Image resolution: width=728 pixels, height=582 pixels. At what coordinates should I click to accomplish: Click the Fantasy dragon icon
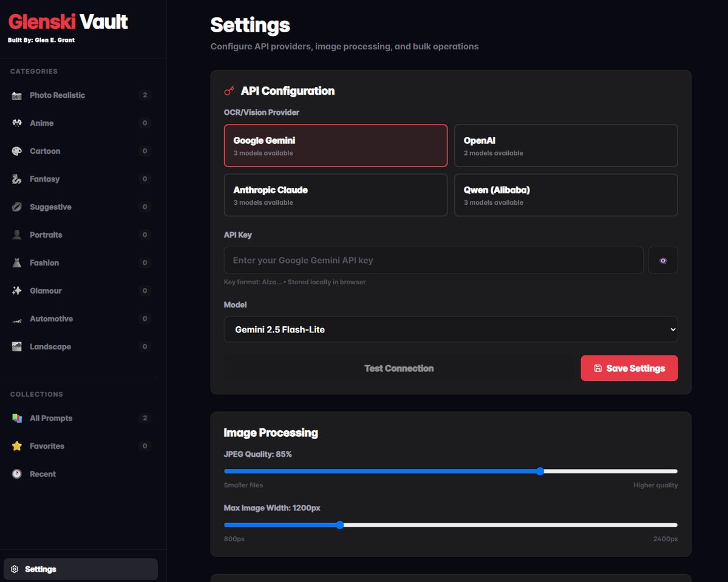17,179
